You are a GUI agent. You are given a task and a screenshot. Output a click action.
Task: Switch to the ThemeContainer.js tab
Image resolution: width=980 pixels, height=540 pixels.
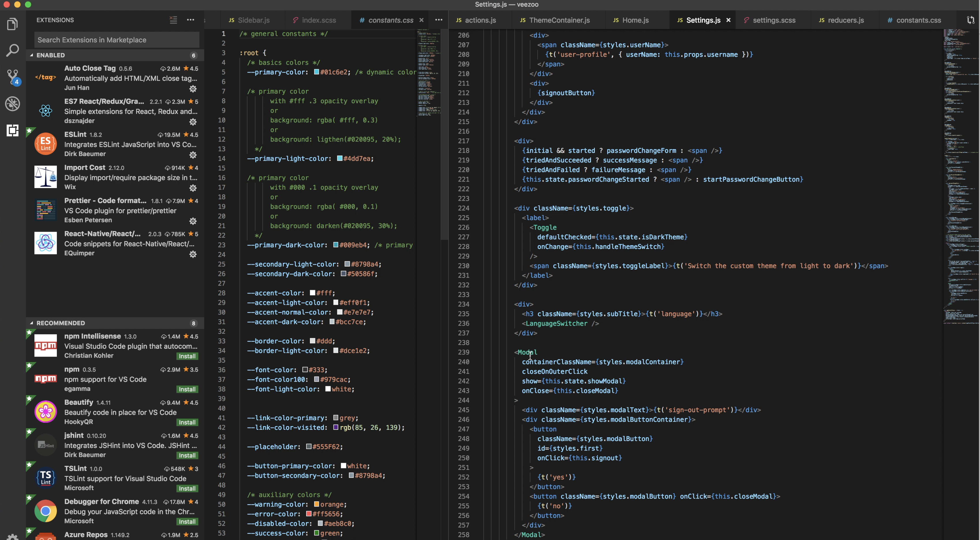pos(559,20)
